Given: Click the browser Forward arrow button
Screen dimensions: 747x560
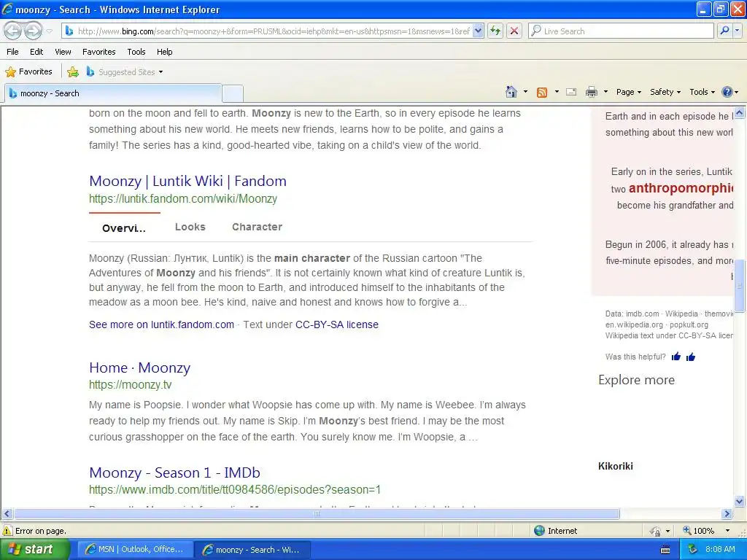Looking at the screenshot, I should (33, 31).
